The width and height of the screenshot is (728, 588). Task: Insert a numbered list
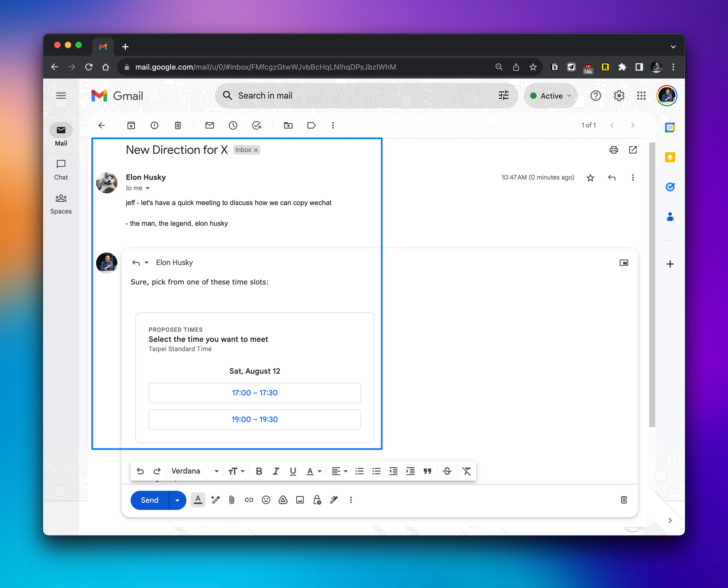(359, 471)
